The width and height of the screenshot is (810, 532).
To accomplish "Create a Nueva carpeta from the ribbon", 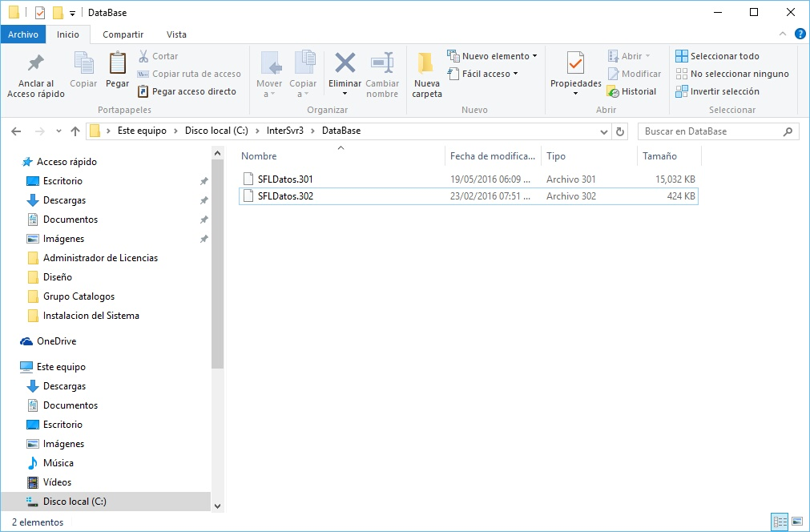I will [x=426, y=74].
